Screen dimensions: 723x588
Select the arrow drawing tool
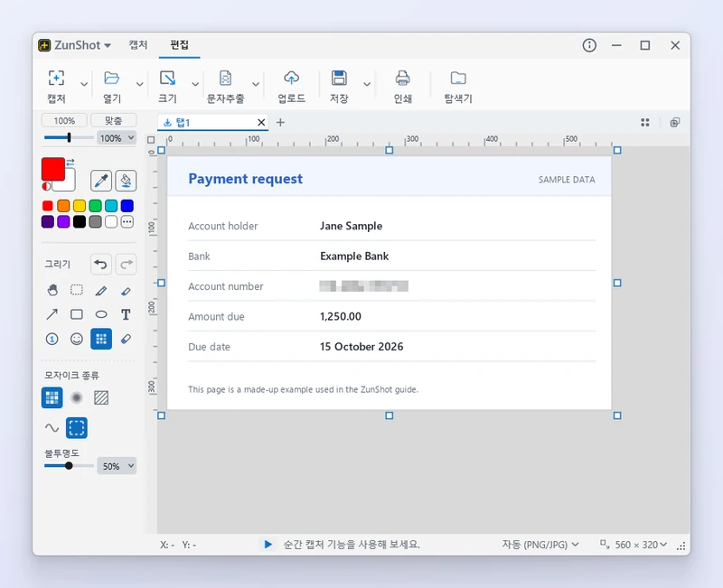pyautogui.click(x=52, y=314)
